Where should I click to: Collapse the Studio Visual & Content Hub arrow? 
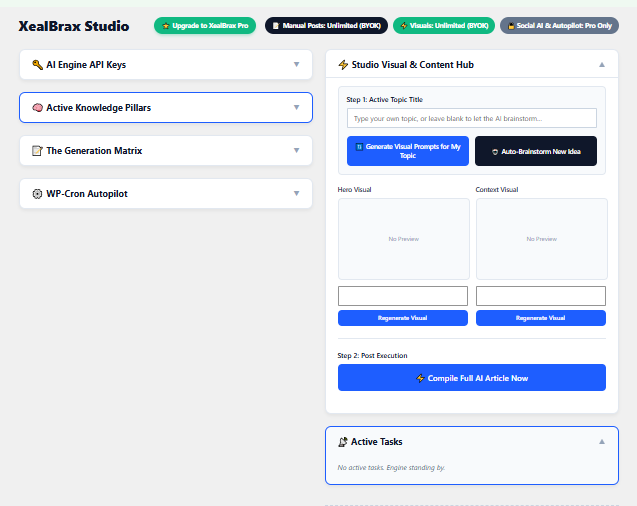tap(602, 65)
